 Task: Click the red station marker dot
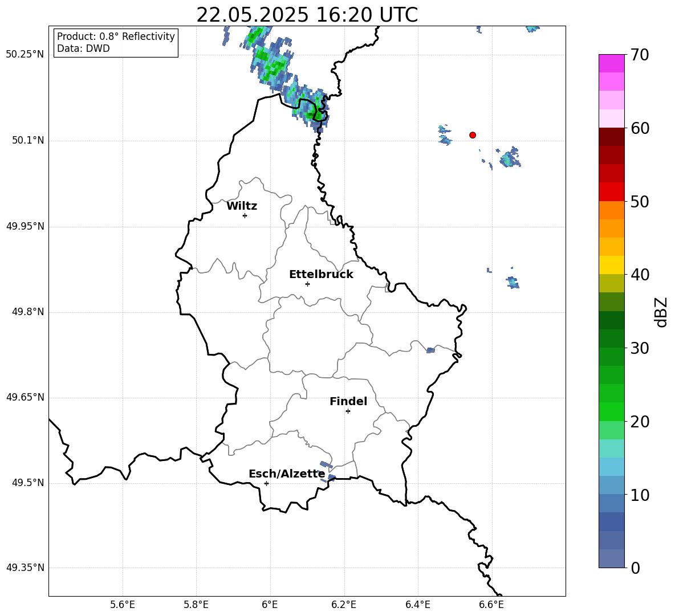[472, 135]
